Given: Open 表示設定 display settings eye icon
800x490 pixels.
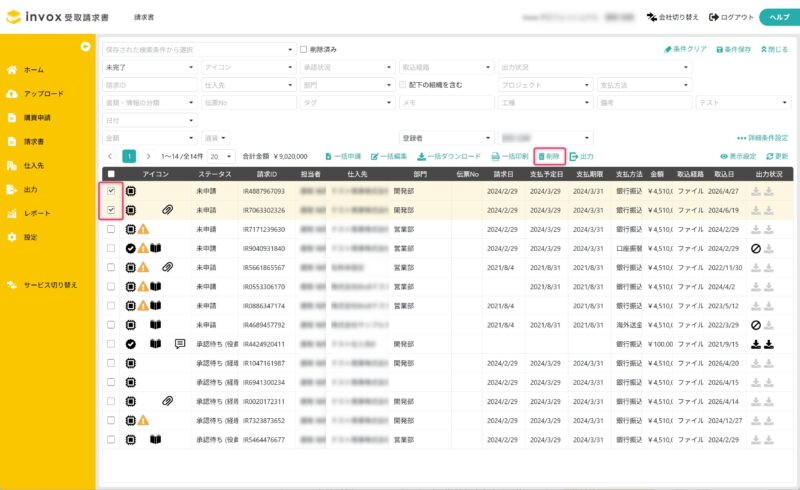Looking at the screenshot, I should pyautogui.click(x=724, y=157).
